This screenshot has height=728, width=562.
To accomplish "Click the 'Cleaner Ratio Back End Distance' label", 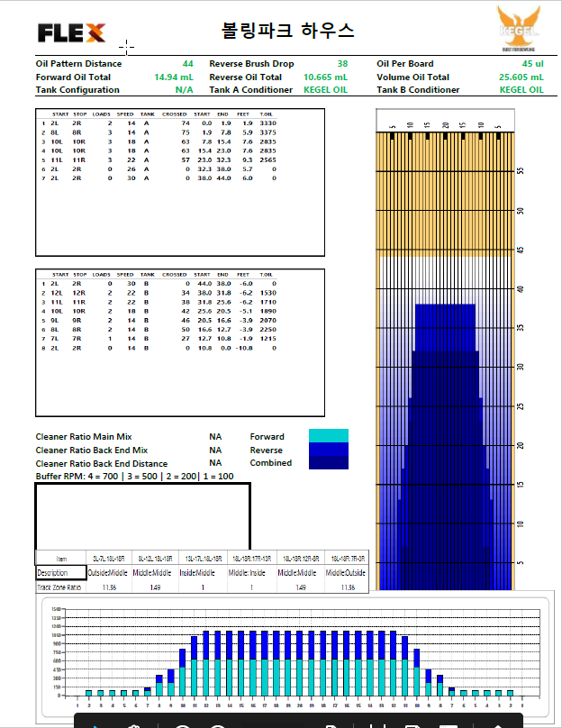I will [x=102, y=463].
